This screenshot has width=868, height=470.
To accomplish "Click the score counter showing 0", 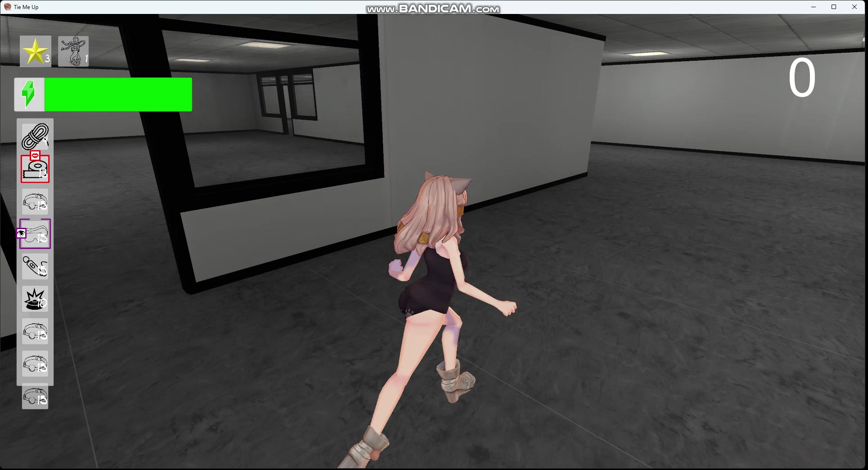I will pos(802,78).
